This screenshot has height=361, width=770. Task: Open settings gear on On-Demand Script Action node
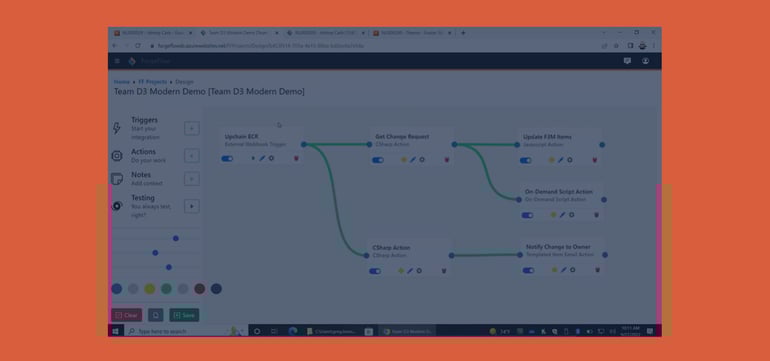coord(572,215)
